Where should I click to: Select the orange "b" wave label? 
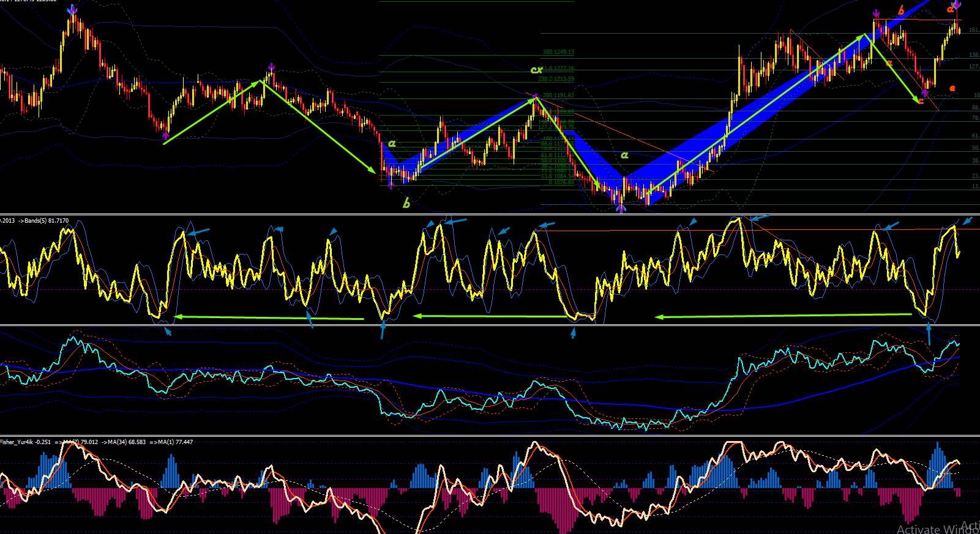[901, 10]
